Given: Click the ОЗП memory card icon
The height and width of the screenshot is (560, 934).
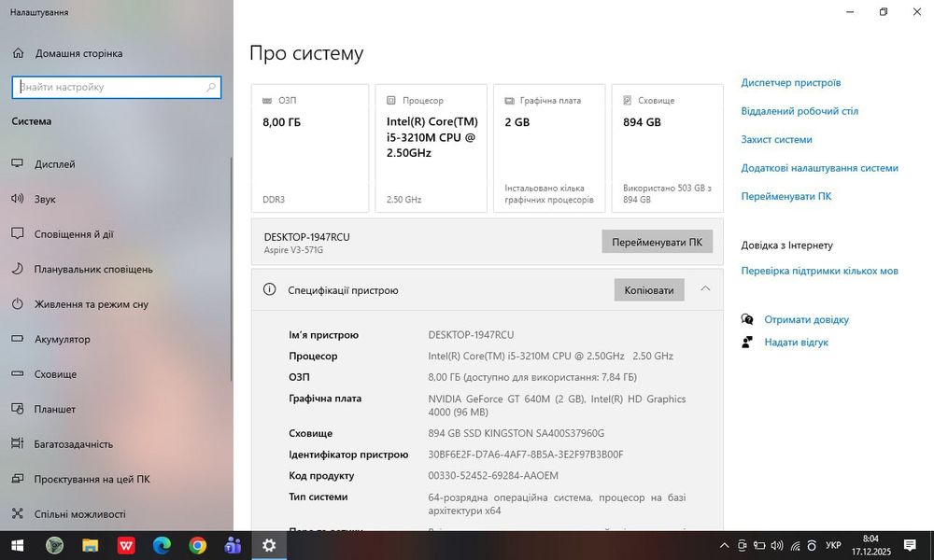Looking at the screenshot, I should click(267, 101).
